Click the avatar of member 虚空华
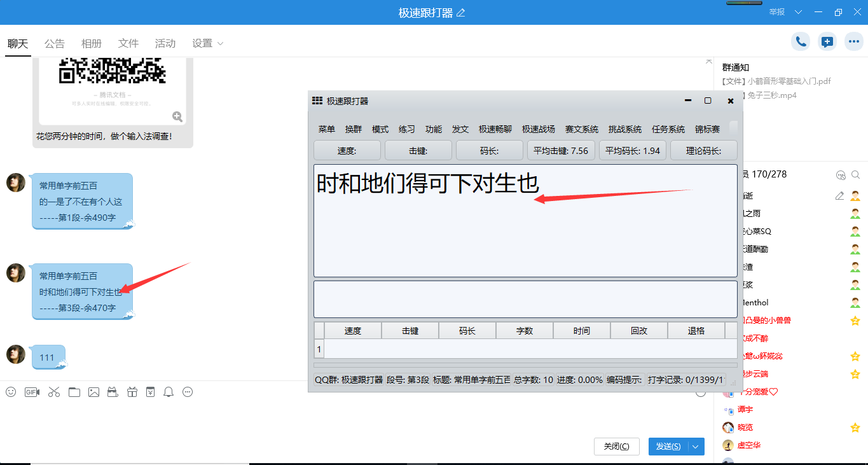The width and height of the screenshot is (868, 465). (x=728, y=445)
